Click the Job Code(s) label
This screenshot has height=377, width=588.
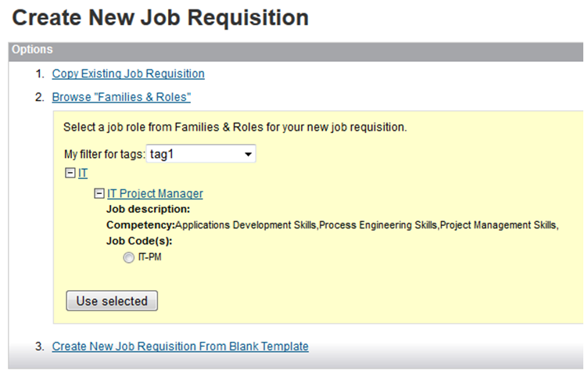(x=139, y=241)
